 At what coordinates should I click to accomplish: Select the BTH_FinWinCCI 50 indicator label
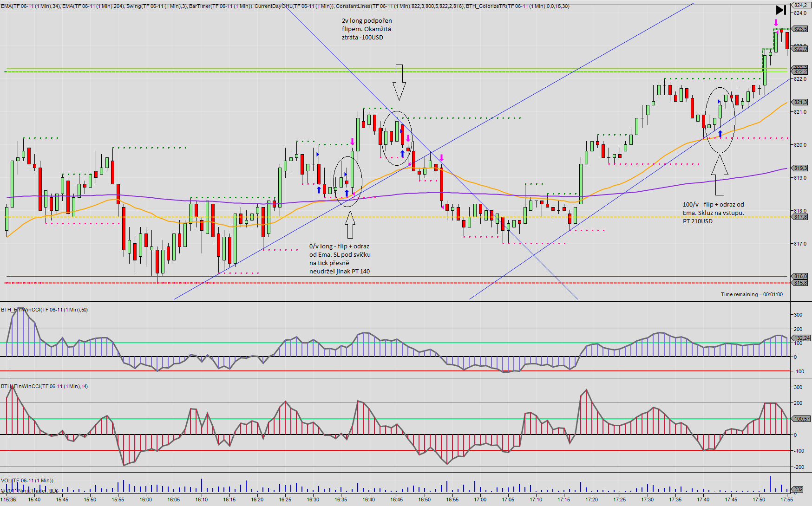pyautogui.click(x=44, y=310)
